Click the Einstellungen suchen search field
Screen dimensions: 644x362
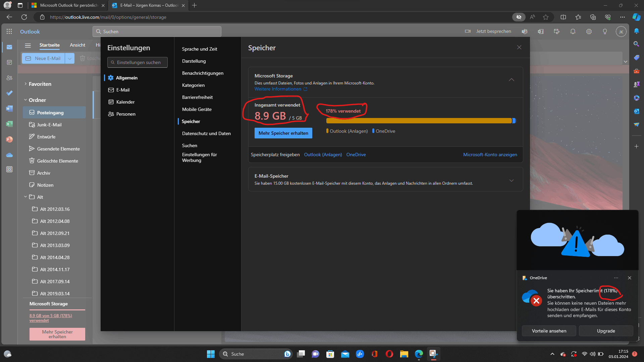138,62
